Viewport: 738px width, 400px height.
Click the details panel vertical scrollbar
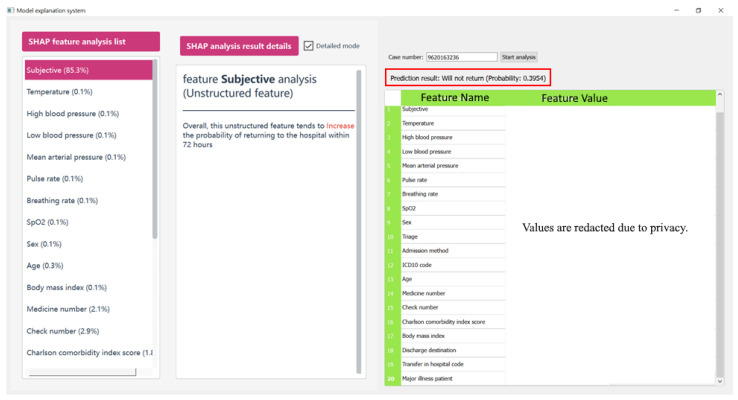(x=359, y=221)
